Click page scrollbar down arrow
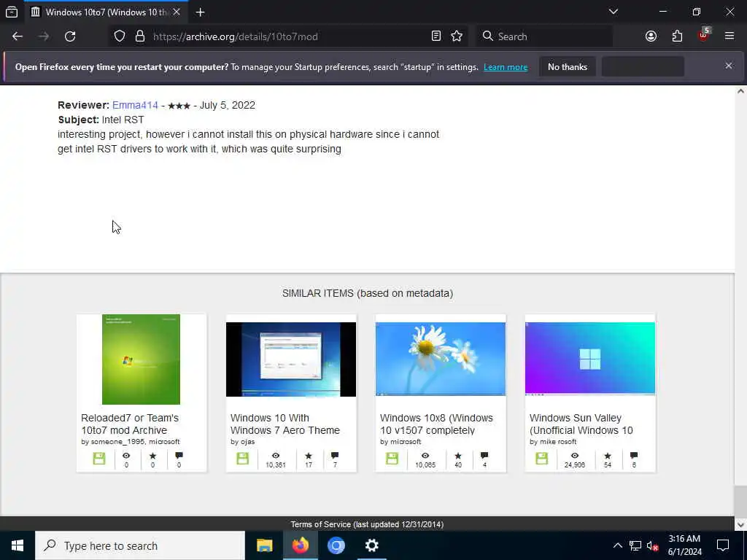Image resolution: width=747 pixels, height=560 pixels. tap(740, 525)
